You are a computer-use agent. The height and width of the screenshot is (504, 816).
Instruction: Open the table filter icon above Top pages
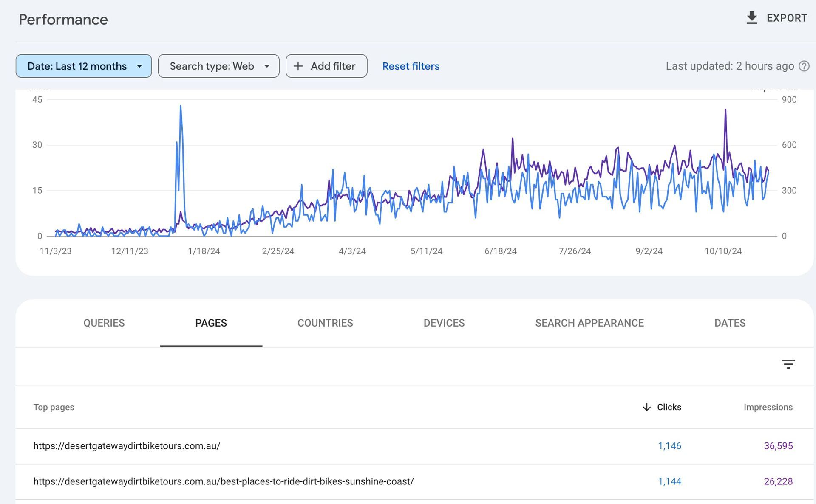[x=789, y=364]
